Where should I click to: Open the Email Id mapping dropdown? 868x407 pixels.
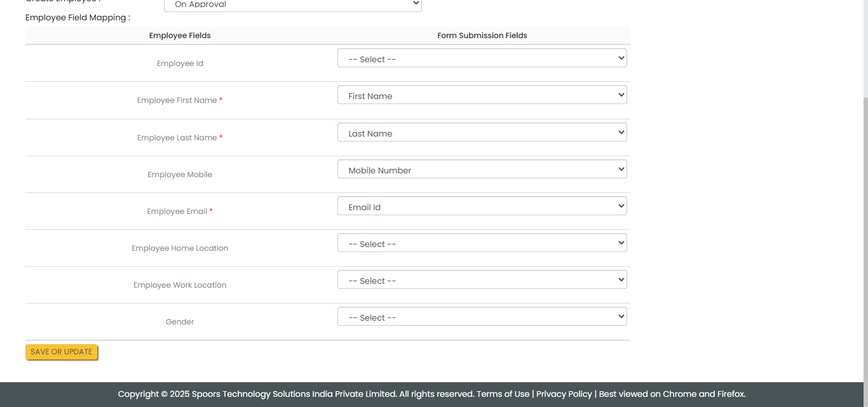point(482,206)
